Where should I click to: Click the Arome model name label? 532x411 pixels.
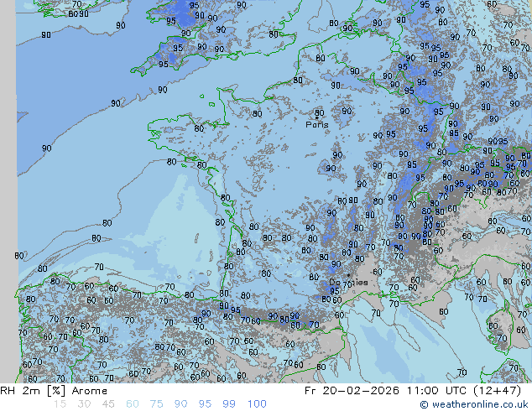[89, 391]
